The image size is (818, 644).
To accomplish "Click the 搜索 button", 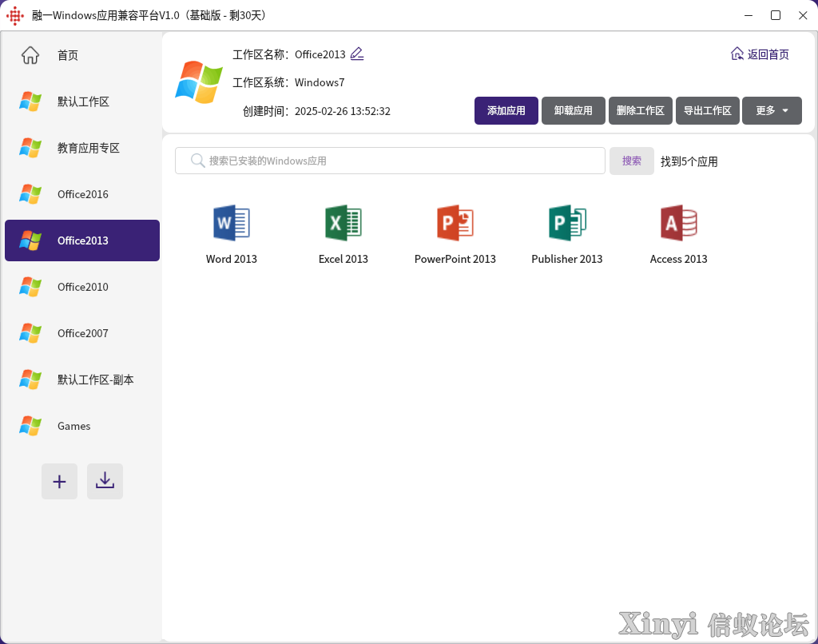I will pyautogui.click(x=632, y=161).
